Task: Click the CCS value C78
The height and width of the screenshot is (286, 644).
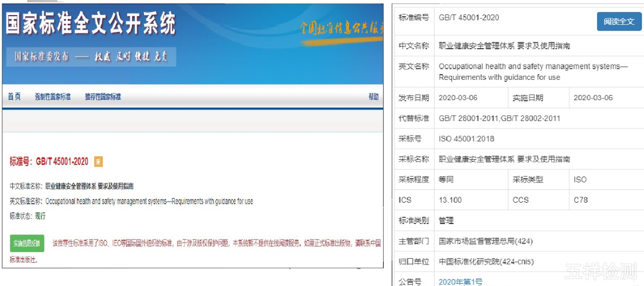Action: pyautogui.click(x=580, y=200)
